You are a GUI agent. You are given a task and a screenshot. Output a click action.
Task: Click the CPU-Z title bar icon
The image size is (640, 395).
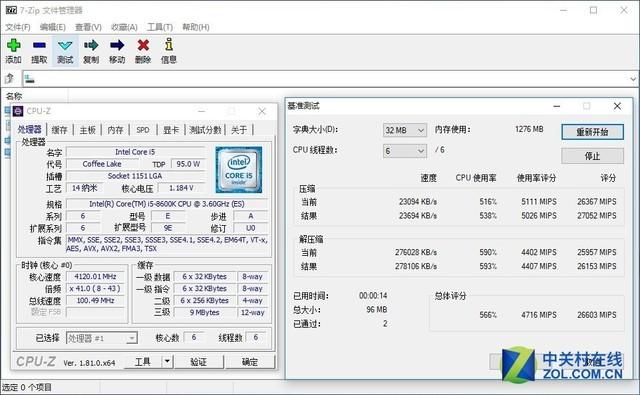click(18, 111)
